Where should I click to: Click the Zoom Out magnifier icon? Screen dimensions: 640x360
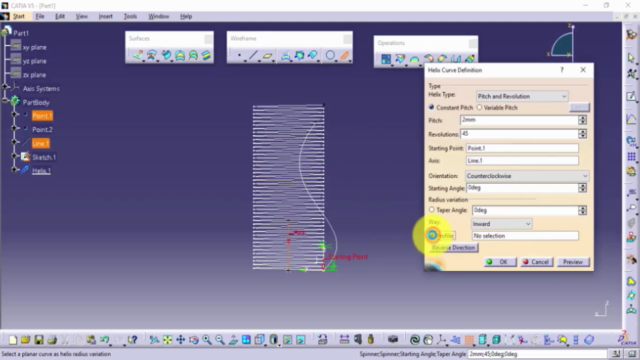pyautogui.click(x=220, y=340)
